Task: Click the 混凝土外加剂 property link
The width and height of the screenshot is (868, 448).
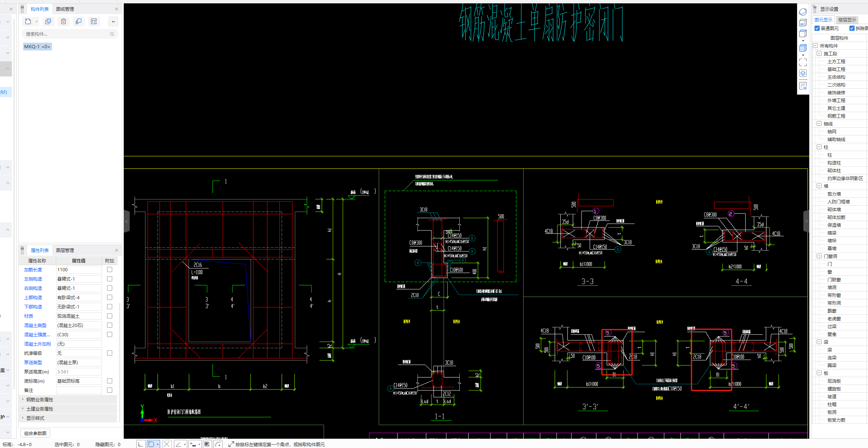Action: tap(38, 344)
